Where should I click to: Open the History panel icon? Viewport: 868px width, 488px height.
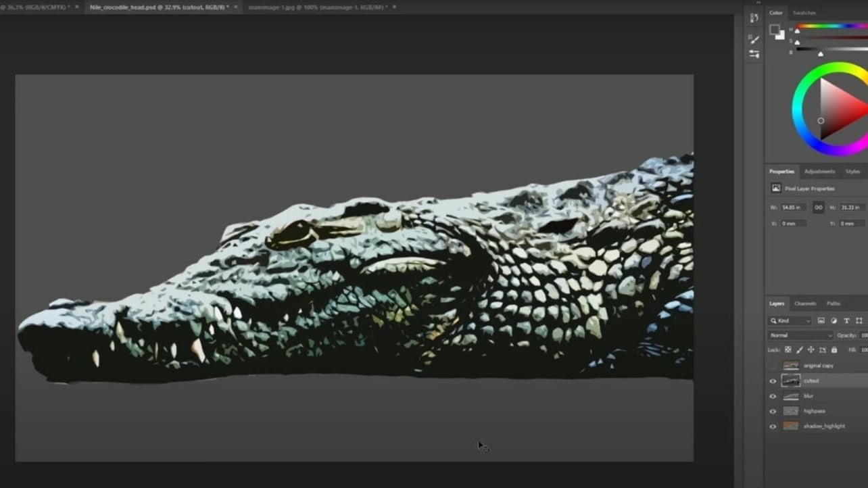(x=754, y=17)
